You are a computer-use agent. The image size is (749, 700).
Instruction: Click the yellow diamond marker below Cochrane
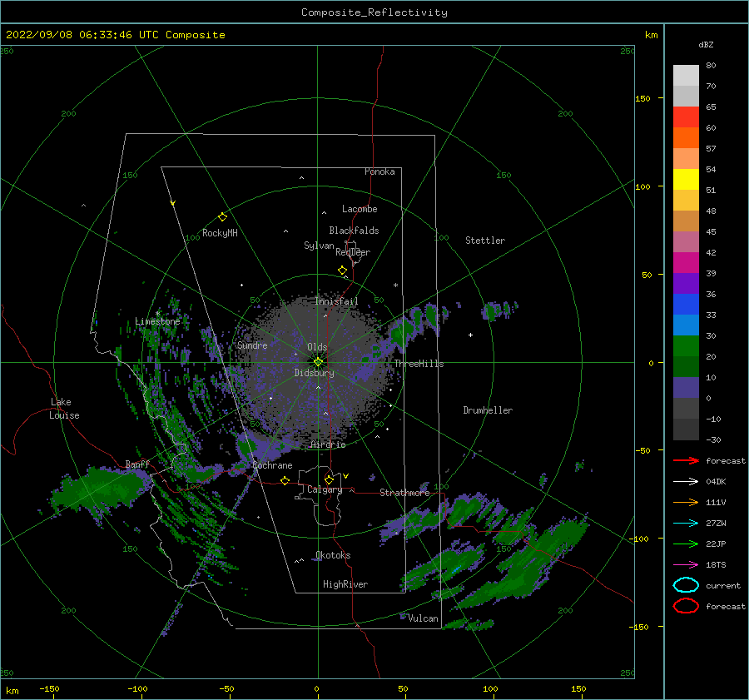click(x=285, y=480)
